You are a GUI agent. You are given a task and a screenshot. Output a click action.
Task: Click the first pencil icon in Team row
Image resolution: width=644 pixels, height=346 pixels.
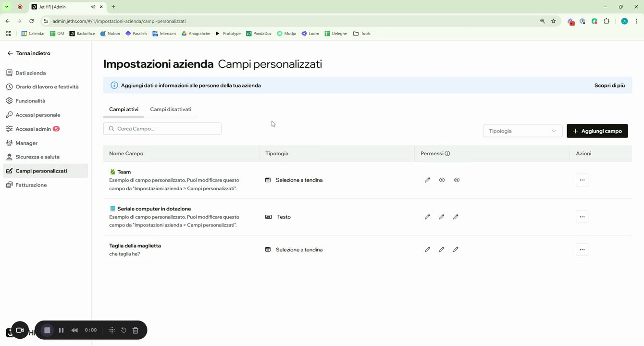click(427, 180)
